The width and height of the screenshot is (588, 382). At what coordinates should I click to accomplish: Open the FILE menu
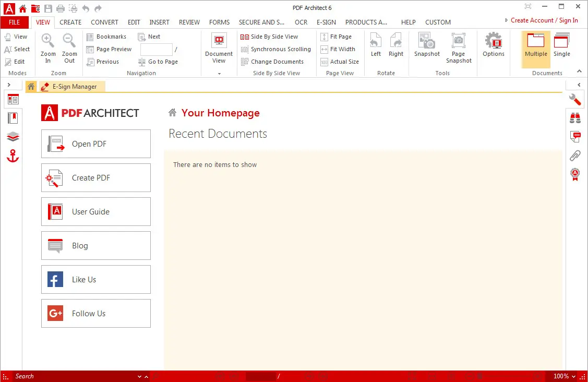14,22
